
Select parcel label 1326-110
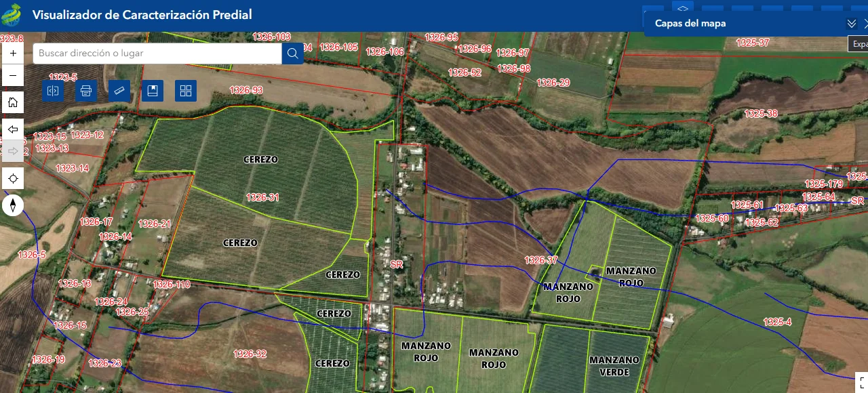coord(172,285)
